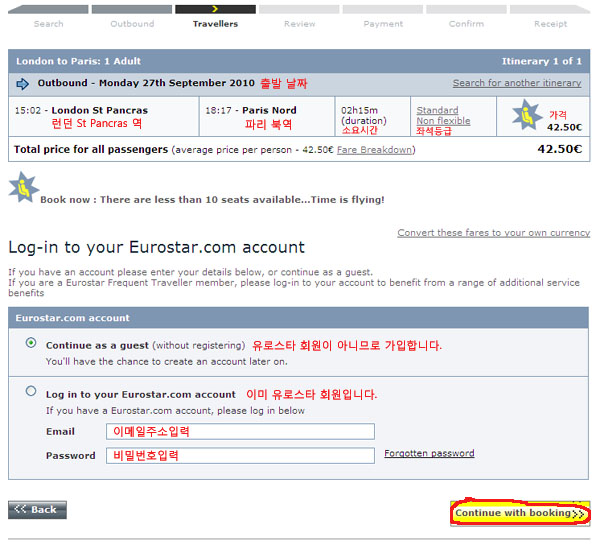The image size is (600, 545).
Task: Open the Fare Breakdown link
Action: (x=374, y=150)
